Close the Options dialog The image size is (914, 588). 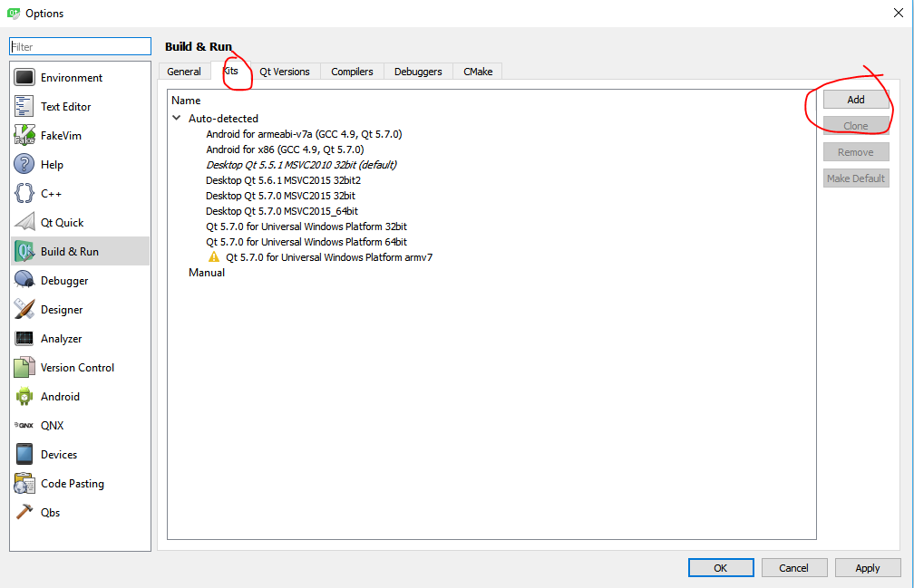(x=899, y=13)
